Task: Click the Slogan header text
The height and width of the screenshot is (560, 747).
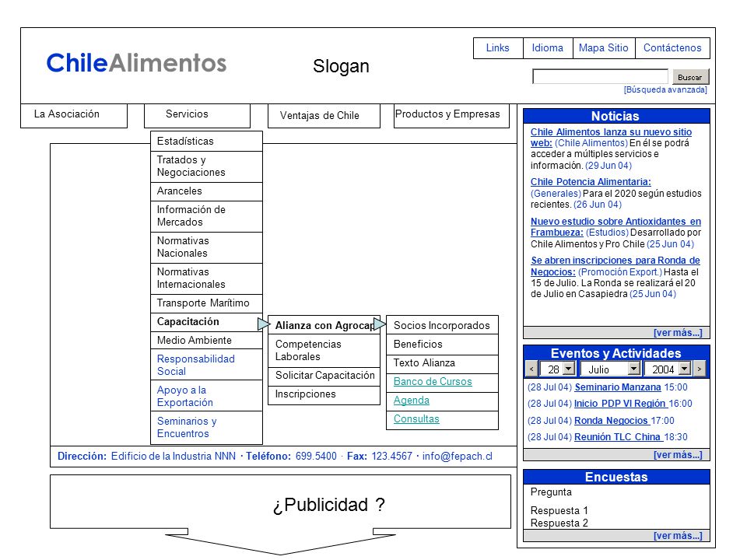Action: click(x=341, y=67)
